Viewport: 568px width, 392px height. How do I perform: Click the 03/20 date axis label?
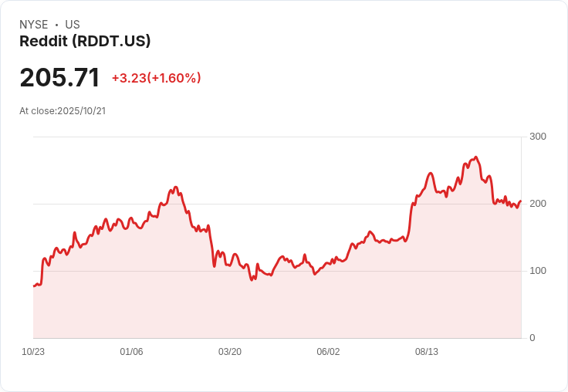click(x=230, y=351)
